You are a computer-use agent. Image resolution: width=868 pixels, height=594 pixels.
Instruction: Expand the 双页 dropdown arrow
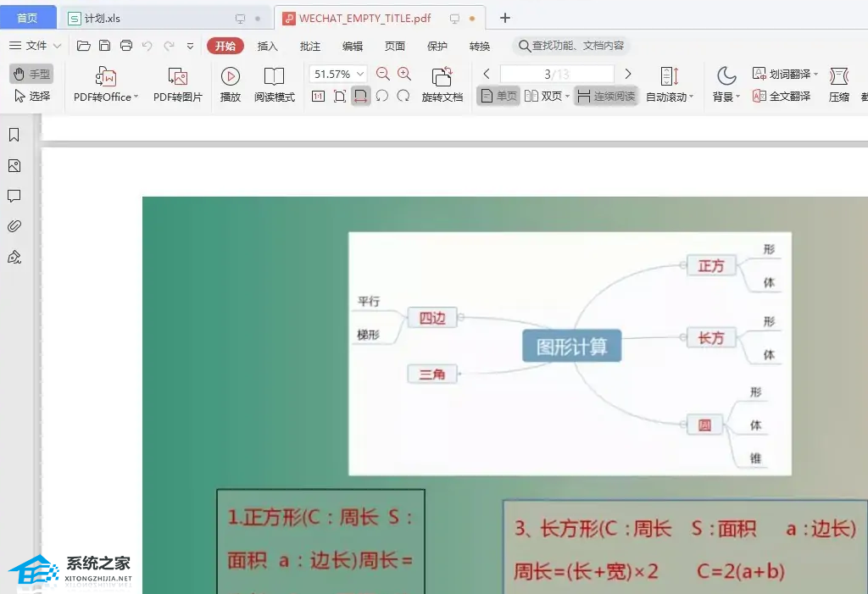coord(567,97)
